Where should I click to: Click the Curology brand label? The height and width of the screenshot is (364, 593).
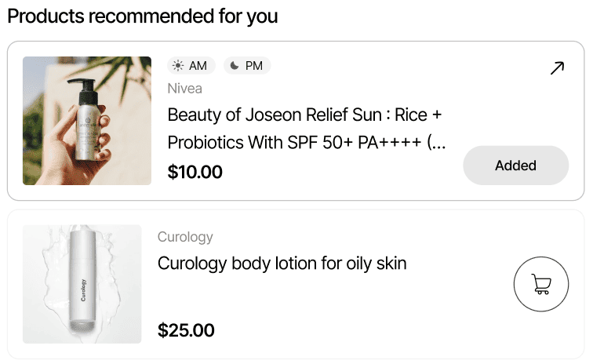coord(185,237)
